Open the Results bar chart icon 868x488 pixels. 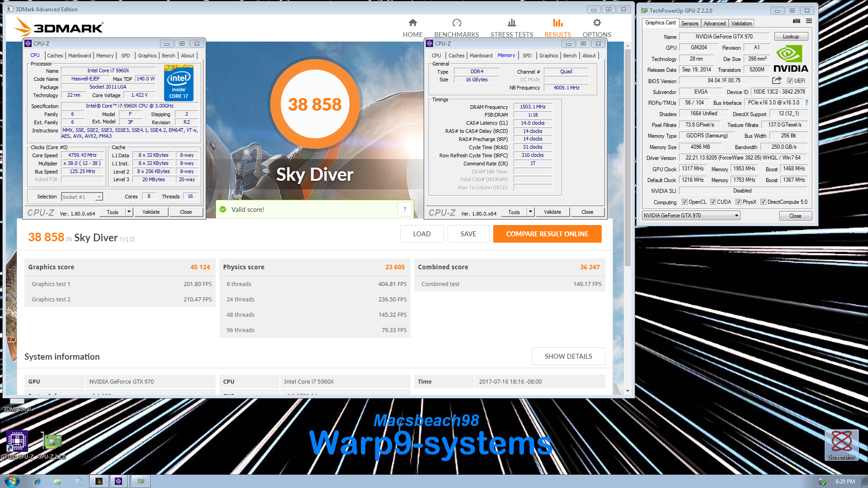click(x=557, y=23)
